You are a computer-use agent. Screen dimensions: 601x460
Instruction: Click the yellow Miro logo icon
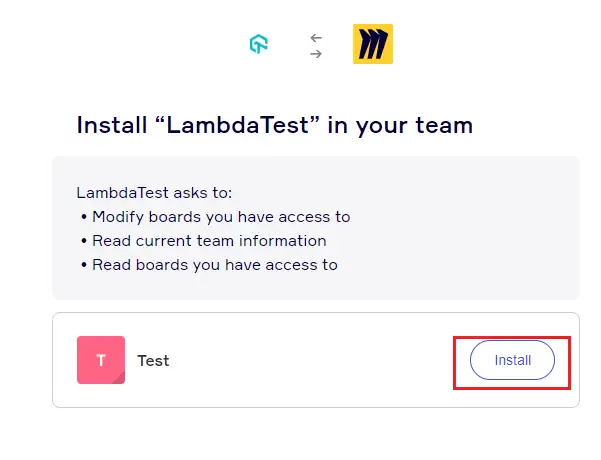click(373, 45)
